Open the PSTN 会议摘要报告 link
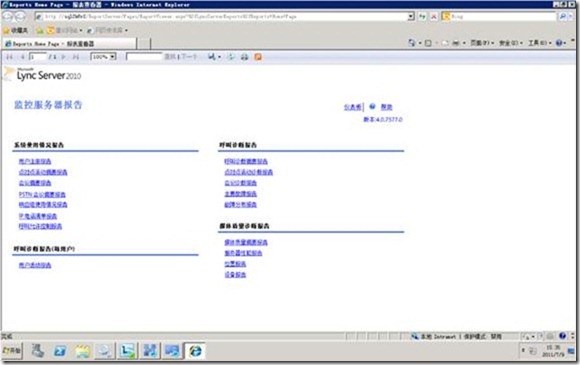The height and width of the screenshot is (365, 580). (x=42, y=194)
